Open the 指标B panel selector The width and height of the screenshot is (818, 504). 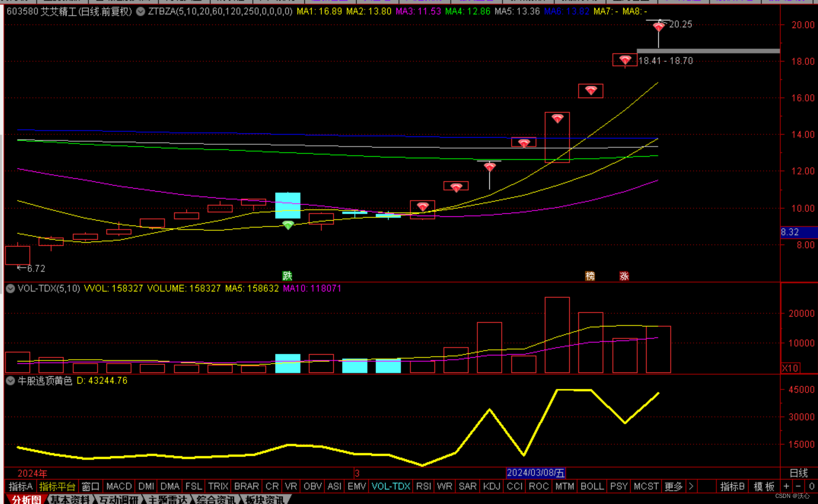tap(732, 486)
